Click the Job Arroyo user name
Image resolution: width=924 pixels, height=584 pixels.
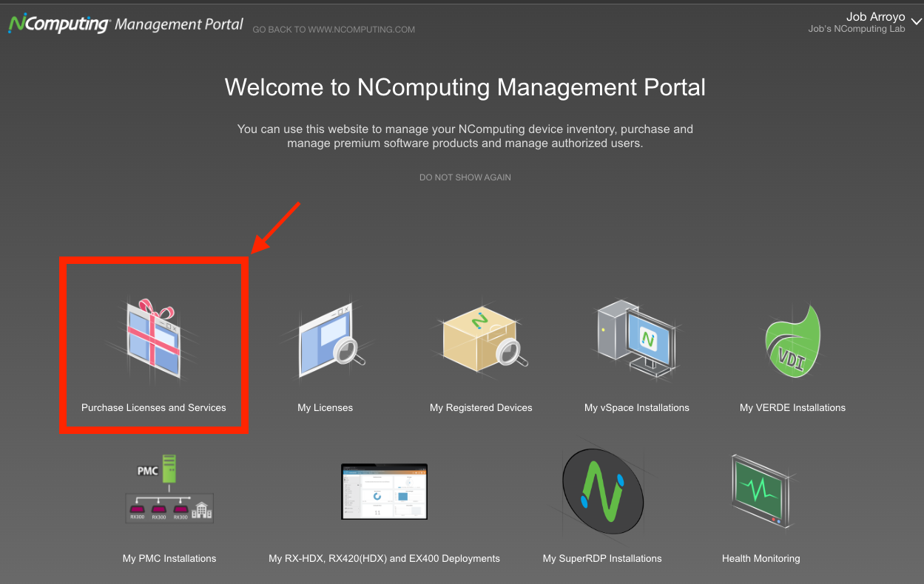tap(876, 17)
